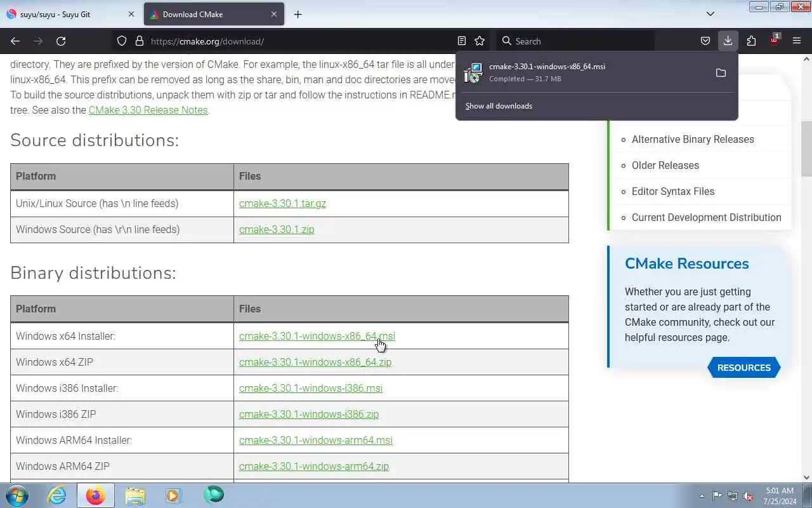Open Alternative Binary Releases sidebar link

click(x=693, y=139)
